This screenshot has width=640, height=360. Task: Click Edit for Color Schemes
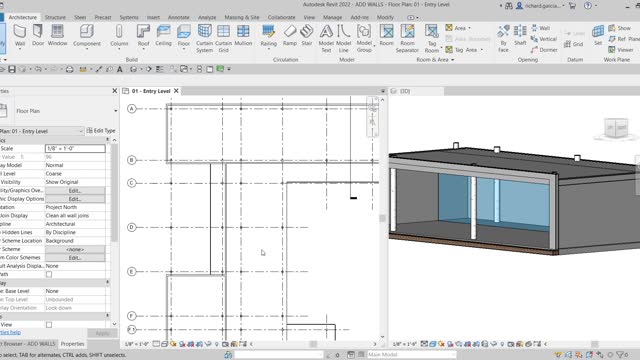[75, 258]
